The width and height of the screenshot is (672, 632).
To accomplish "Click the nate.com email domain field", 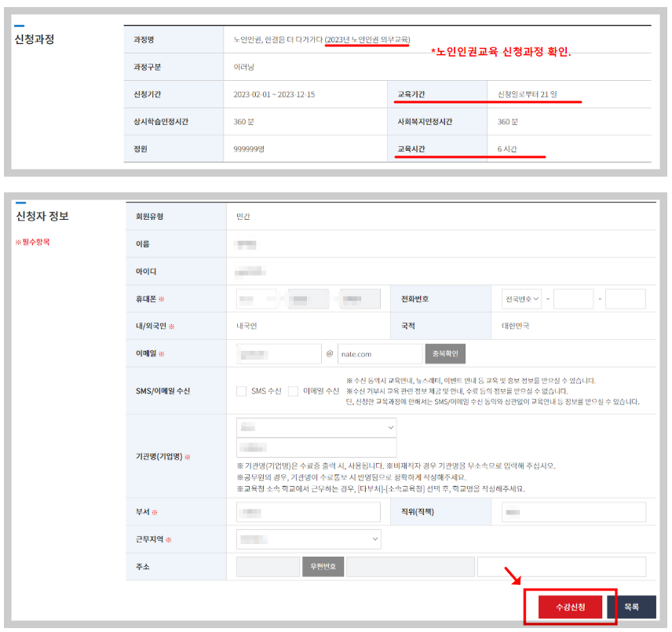I will click(x=380, y=354).
